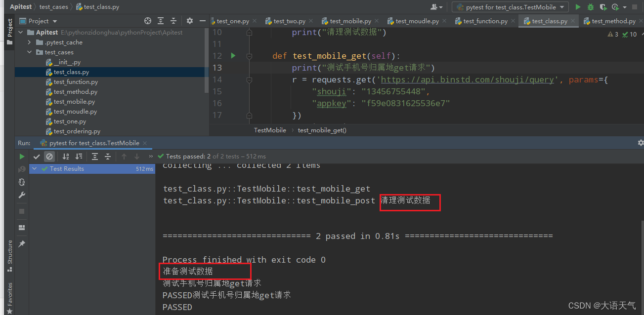Rerun tests via the green play icon in Run panel
The height and width of the screenshot is (315, 644).
21,157
